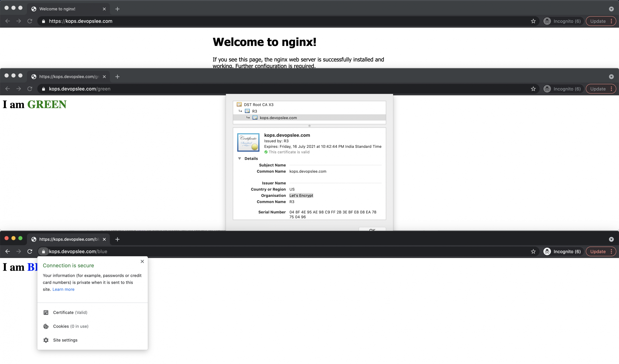Select the R3 certificate in the chain
Image resolution: width=619 pixels, height=364 pixels.
pos(255,111)
